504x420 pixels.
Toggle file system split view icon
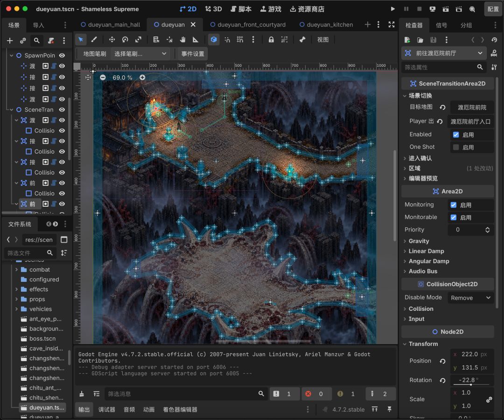point(64,240)
